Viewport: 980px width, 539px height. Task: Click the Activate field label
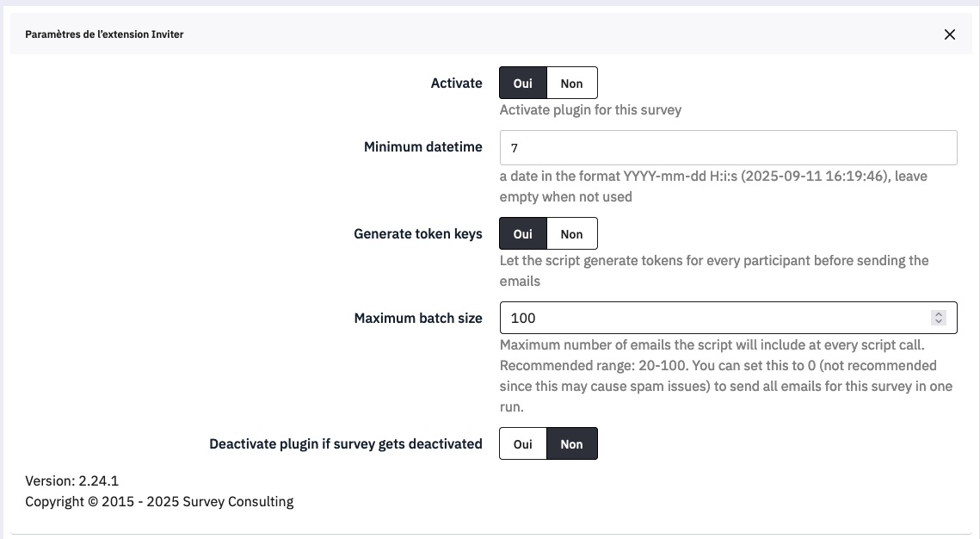point(456,84)
